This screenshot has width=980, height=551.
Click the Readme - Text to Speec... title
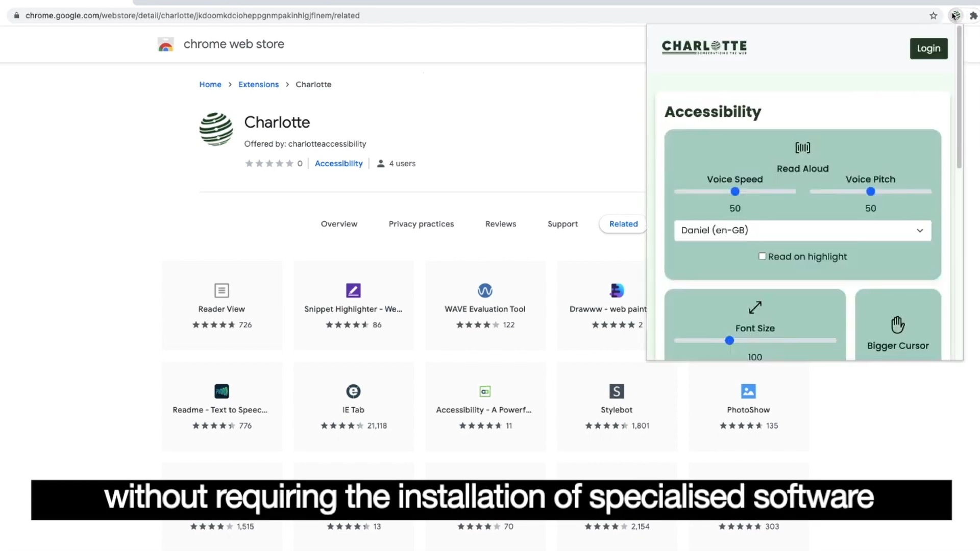point(220,410)
